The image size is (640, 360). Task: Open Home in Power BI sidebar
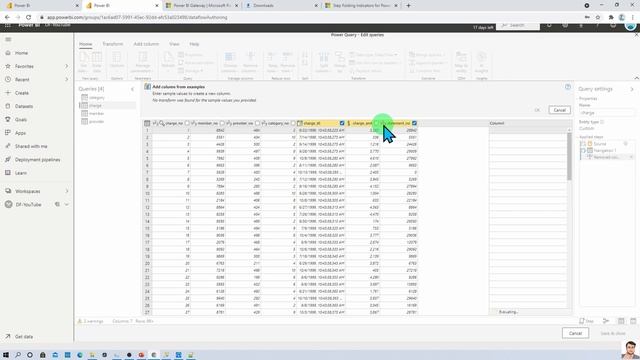coord(21,53)
